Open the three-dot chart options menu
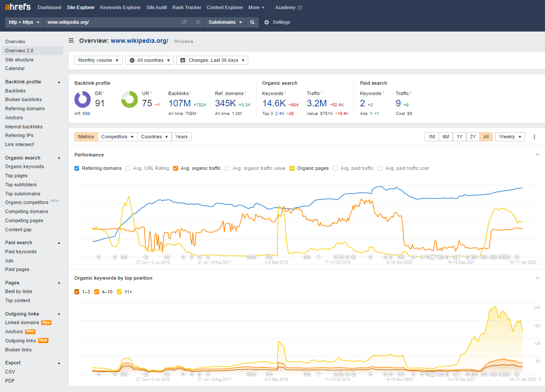The image size is (545, 392). [534, 137]
